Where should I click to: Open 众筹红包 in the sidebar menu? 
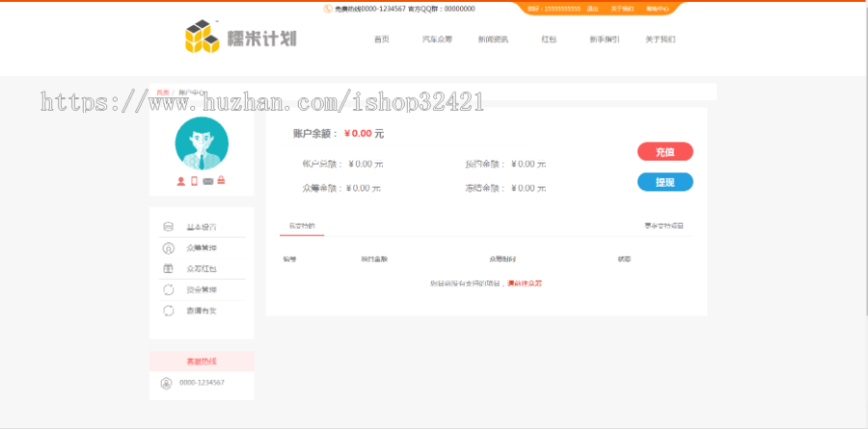203,269
